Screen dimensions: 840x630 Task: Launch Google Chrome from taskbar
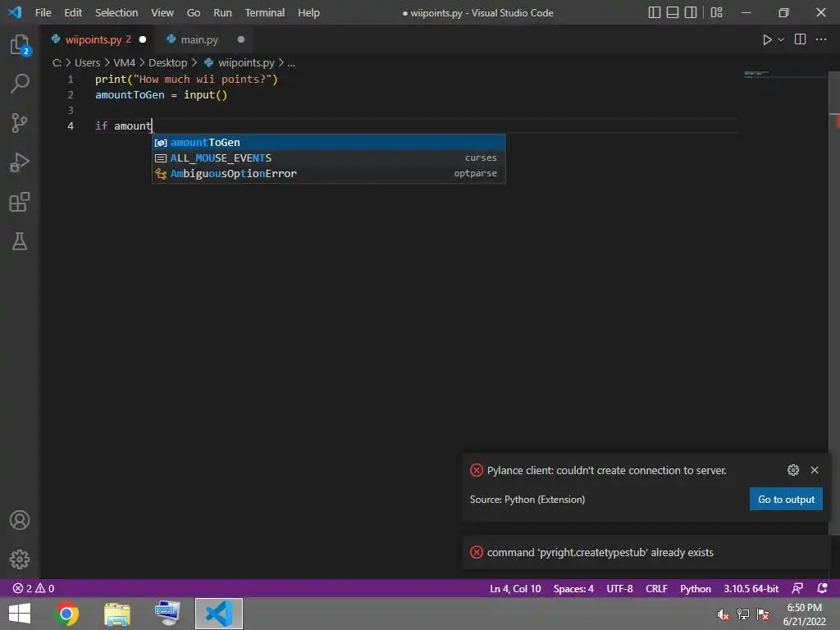pos(67,614)
